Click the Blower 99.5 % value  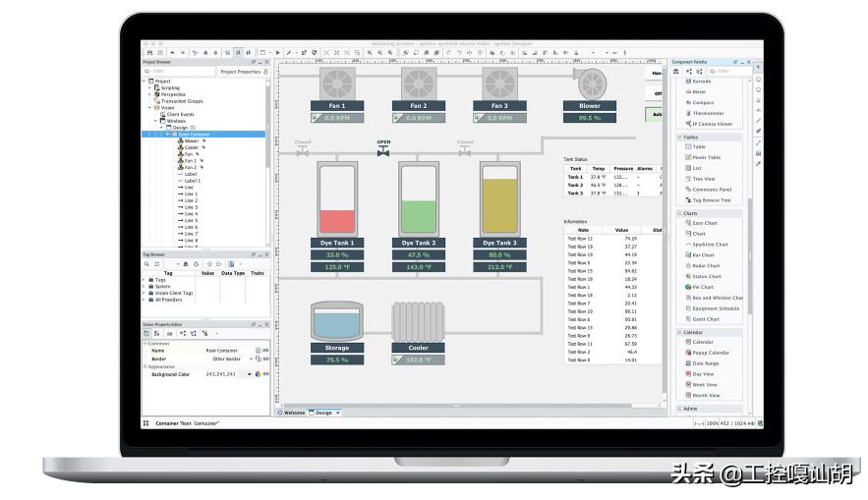click(x=590, y=118)
